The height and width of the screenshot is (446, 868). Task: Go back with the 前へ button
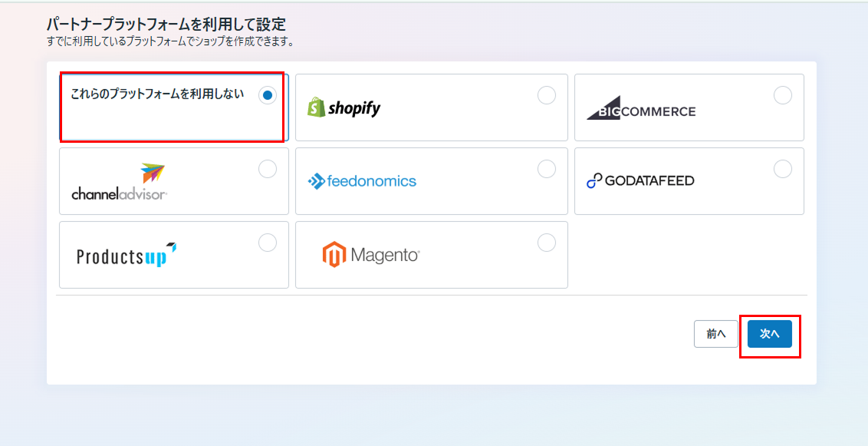coord(715,334)
